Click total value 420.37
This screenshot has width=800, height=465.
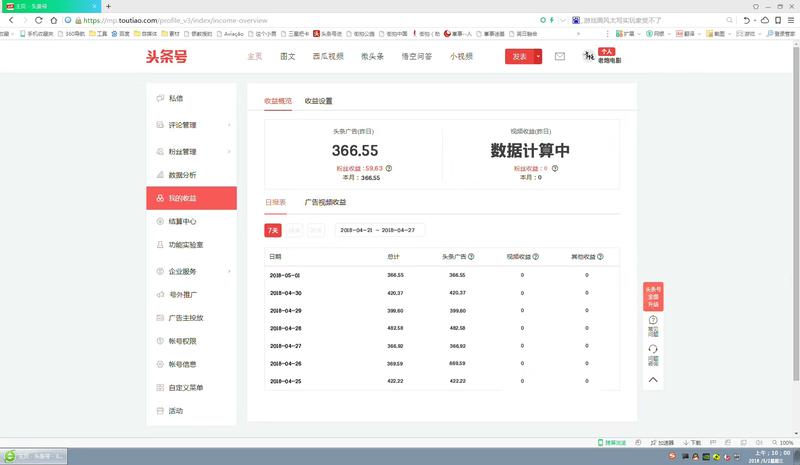click(x=395, y=293)
